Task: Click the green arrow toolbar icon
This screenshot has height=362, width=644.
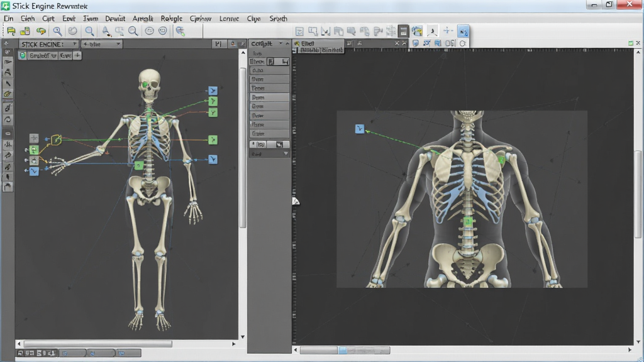Action: [x=41, y=31]
